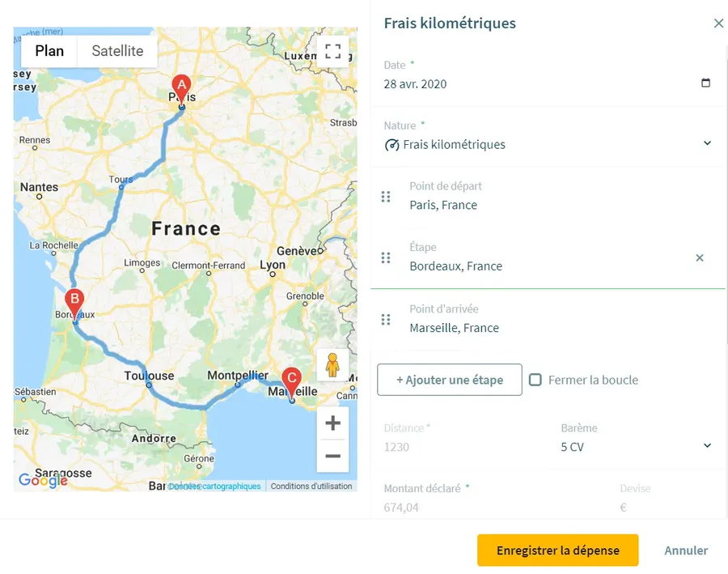Click Enregistrer la dépense button

click(557, 551)
